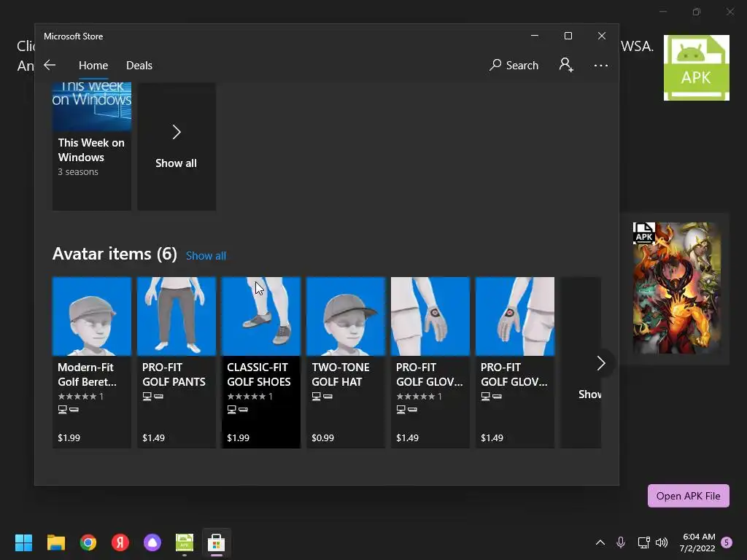Minimize the Microsoft Store window
Viewport: 747px width, 560px height.
pyautogui.click(x=535, y=36)
